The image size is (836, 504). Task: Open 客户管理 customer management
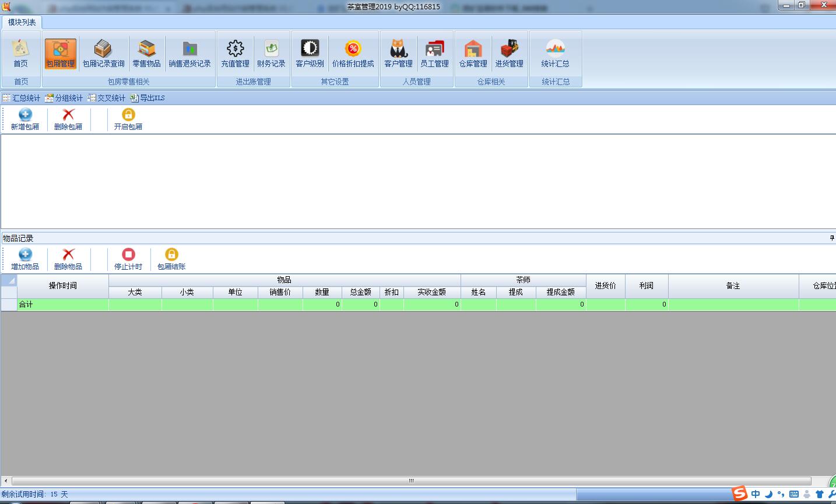point(398,54)
